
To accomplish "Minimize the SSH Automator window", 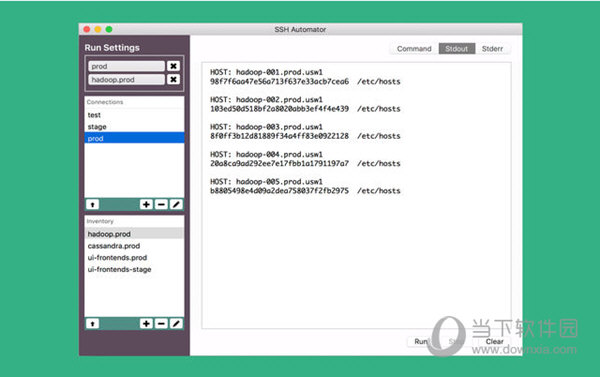I will tap(98, 29).
